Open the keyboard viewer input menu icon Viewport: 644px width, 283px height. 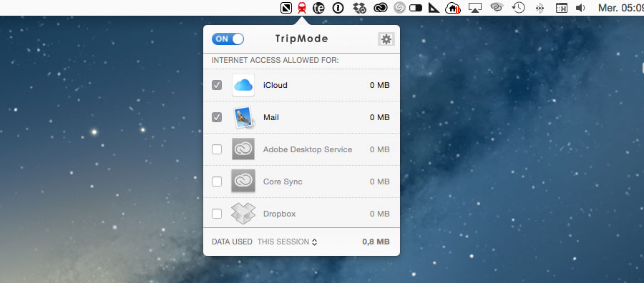coord(561,8)
